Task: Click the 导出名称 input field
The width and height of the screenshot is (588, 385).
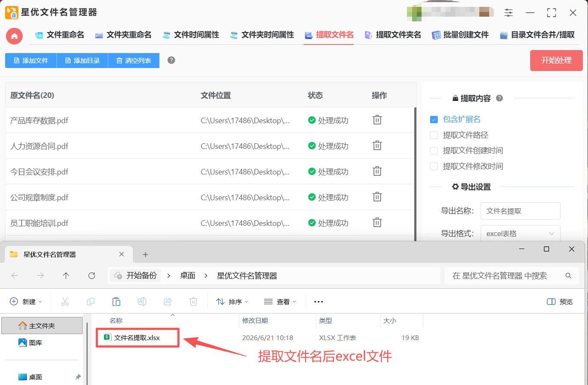Action: click(520, 211)
